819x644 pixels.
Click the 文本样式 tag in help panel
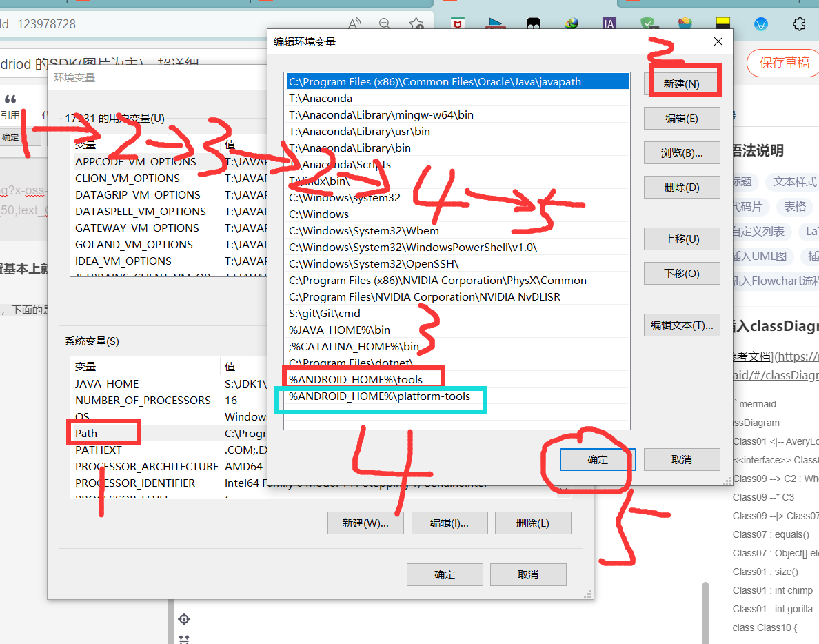[x=794, y=182]
